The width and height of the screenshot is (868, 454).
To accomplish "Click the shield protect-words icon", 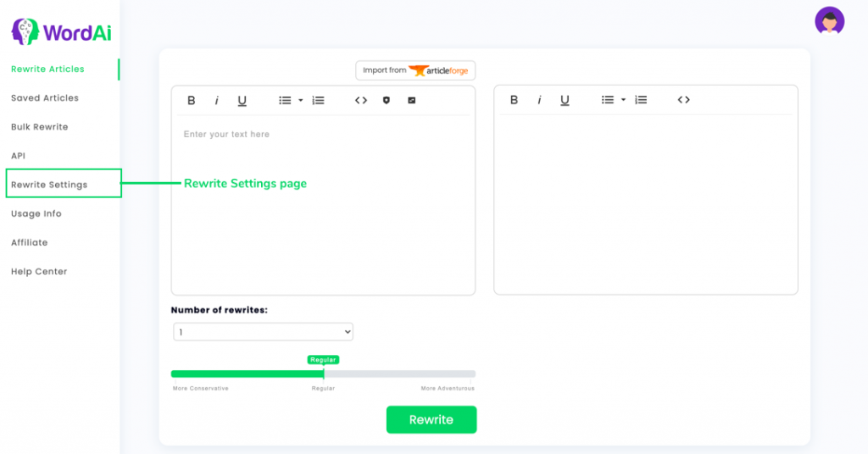I will pos(387,100).
